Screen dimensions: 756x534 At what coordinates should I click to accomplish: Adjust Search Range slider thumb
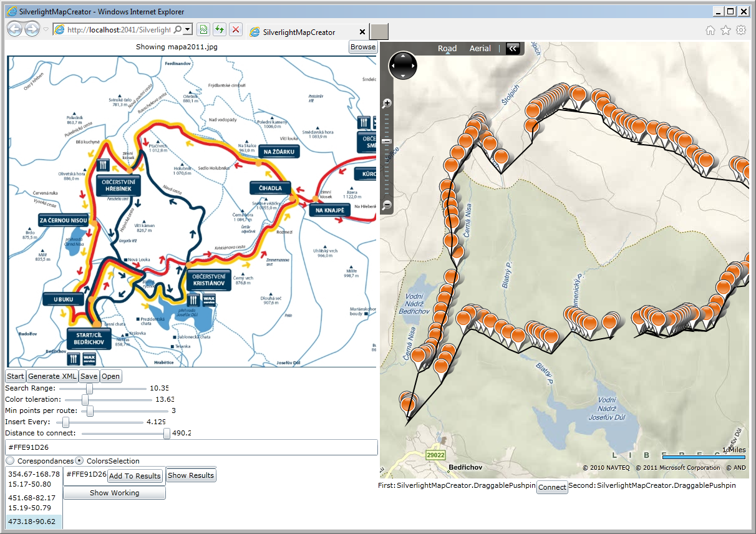(x=89, y=388)
